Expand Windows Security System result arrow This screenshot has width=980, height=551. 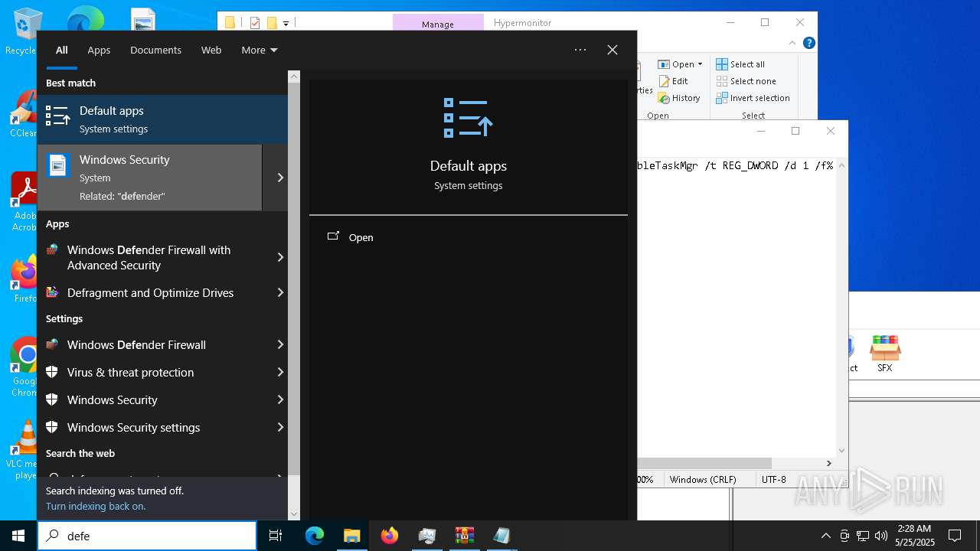point(279,178)
